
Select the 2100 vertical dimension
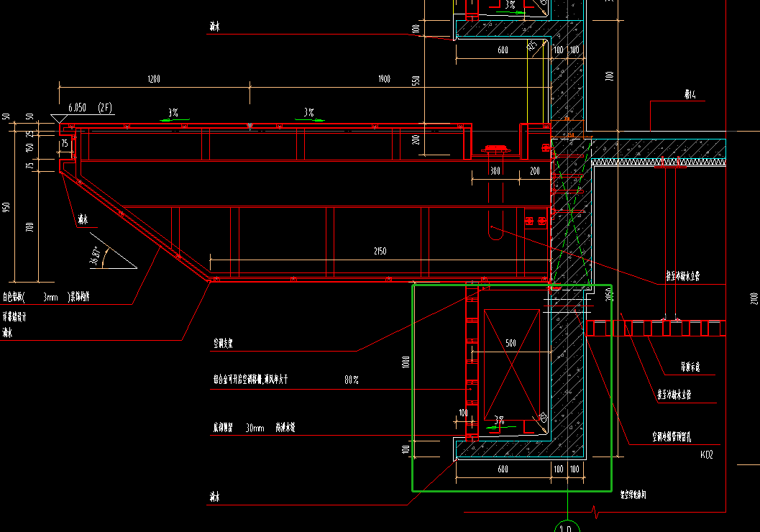[x=754, y=298]
